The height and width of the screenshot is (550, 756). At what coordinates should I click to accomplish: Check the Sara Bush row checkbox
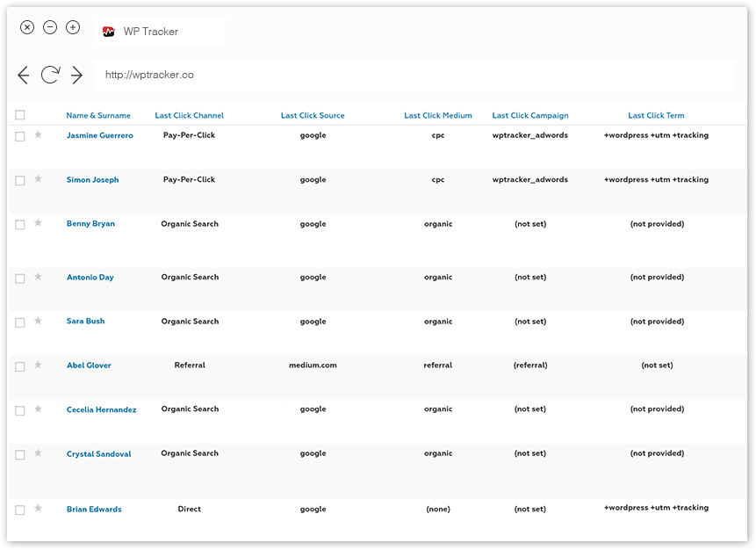[20, 322]
